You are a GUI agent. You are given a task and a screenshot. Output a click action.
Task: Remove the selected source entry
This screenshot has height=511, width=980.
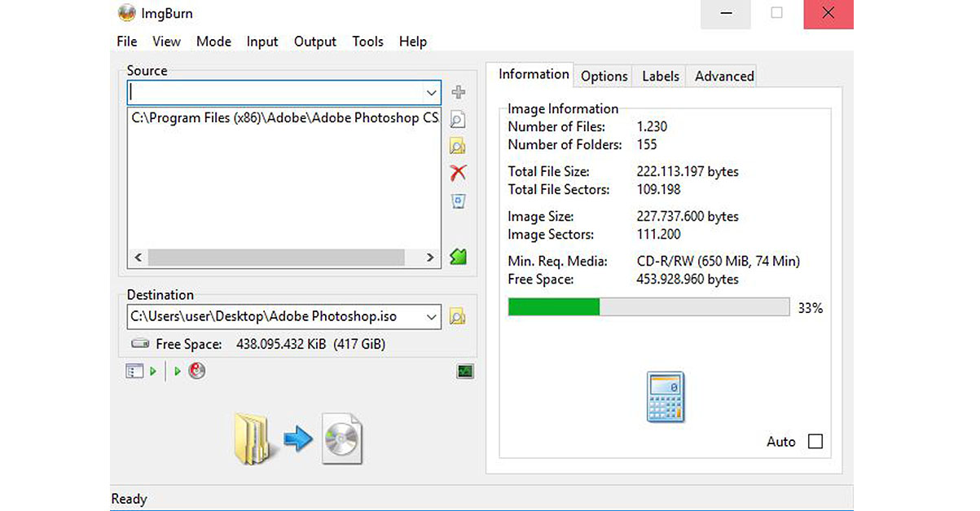(x=458, y=173)
